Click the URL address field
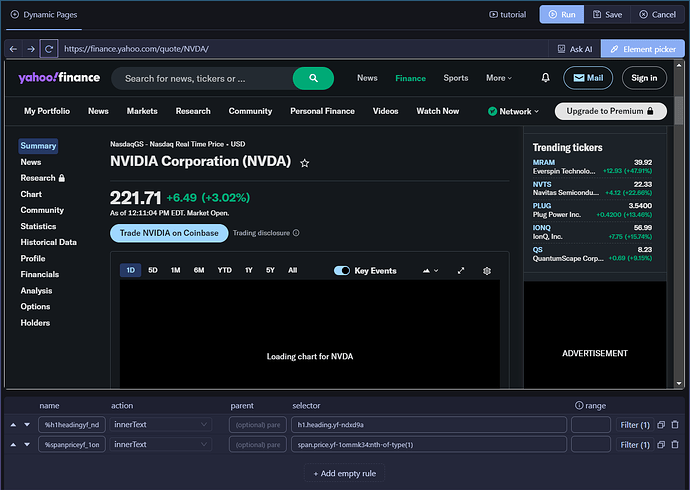The image size is (690, 490). pos(304,49)
